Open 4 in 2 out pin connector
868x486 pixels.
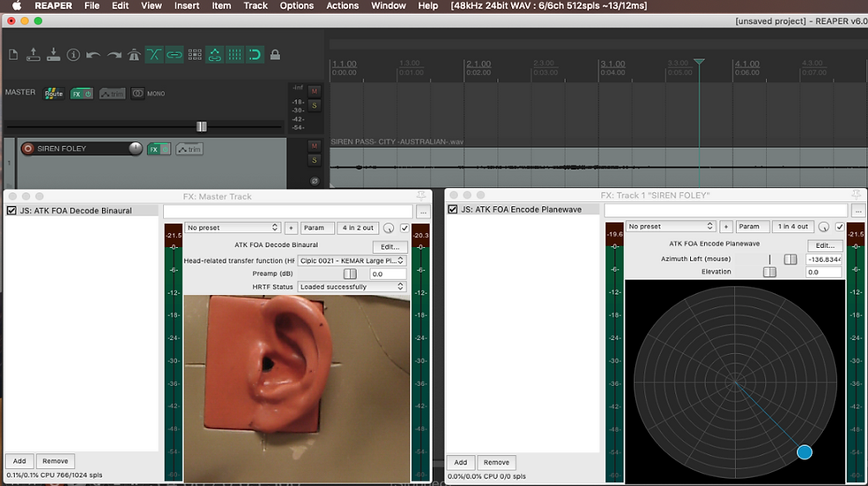pos(358,228)
